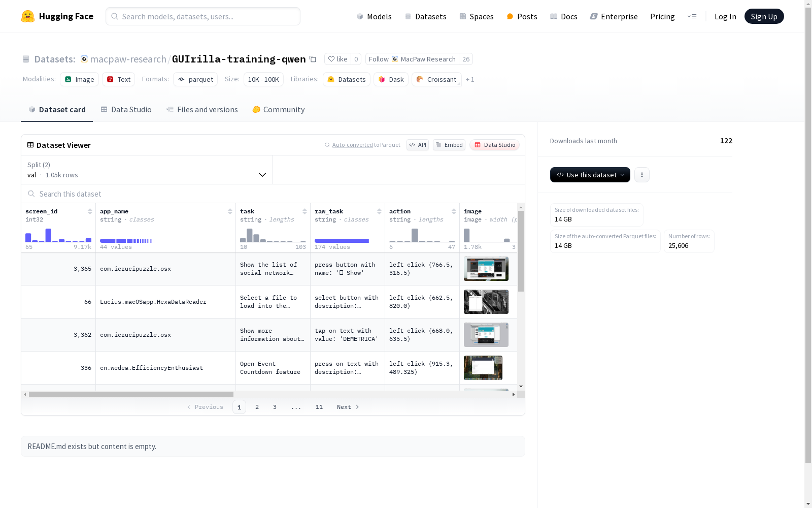The image size is (812, 508).
Task: Go to page 2 of results
Action: click(257, 407)
